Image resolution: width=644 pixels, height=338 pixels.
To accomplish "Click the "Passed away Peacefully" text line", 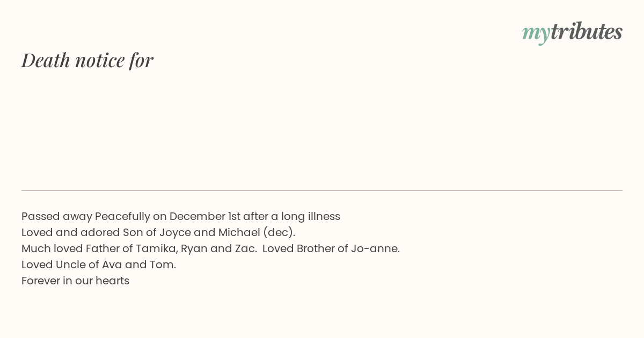I will click(181, 216).
